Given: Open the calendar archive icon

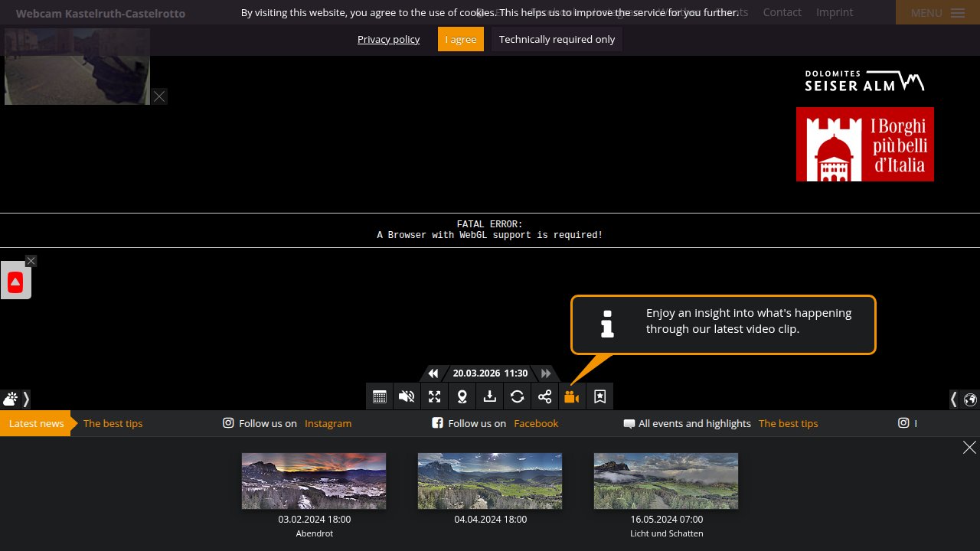Looking at the screenshot, I should (x=380, y=396).
